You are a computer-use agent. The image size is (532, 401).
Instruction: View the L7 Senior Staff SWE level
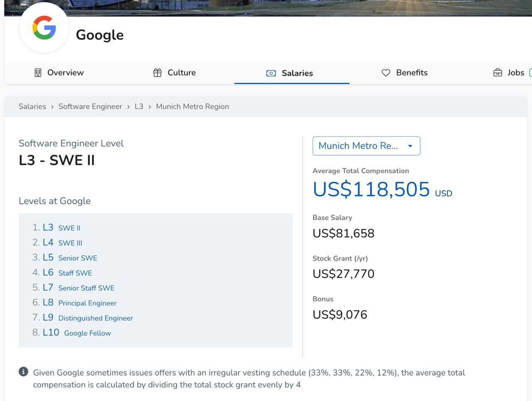pyautogui.click(x=79, y=287)
